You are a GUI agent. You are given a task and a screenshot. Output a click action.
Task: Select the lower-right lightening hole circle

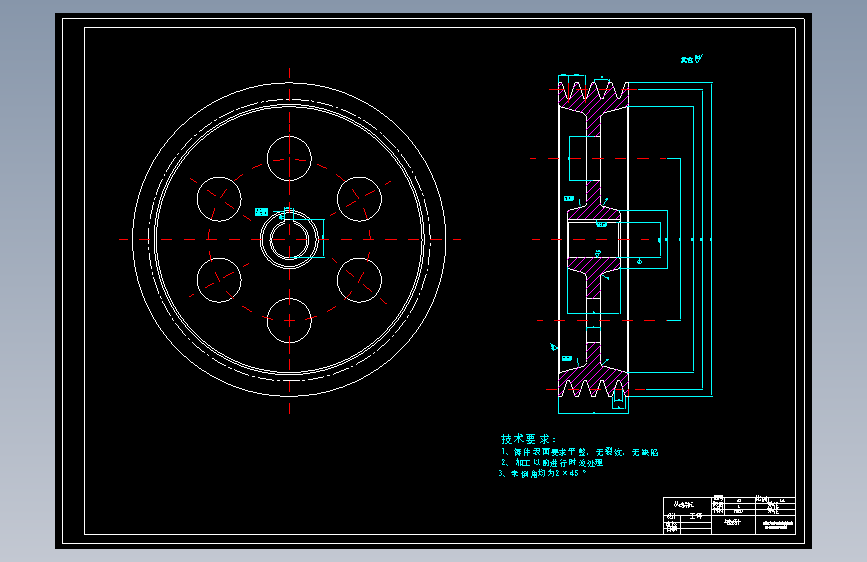click(x=359, y=280)
